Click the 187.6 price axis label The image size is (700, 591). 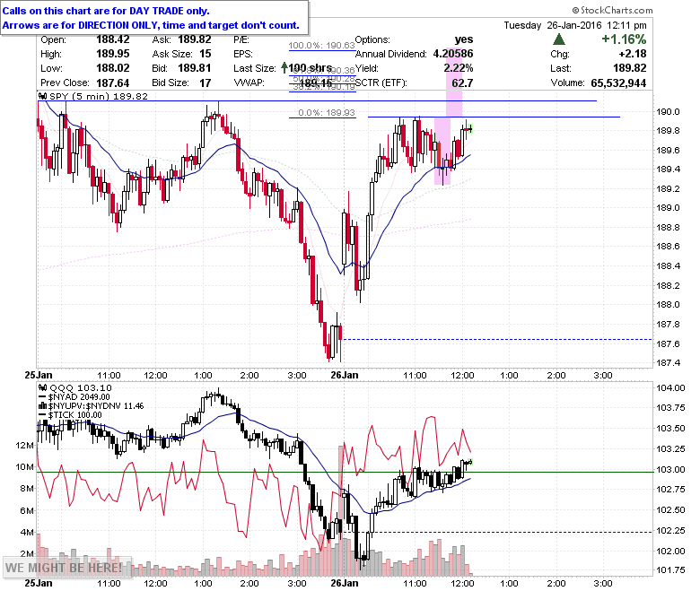[668, 343]
